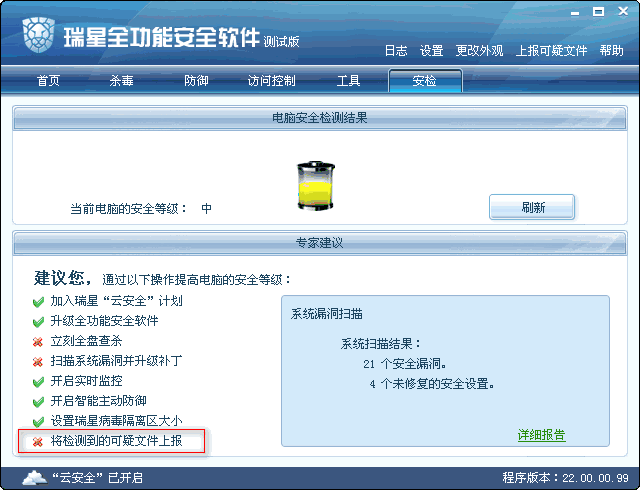The height and width of the screenshot is (490, 640).
Task: Open the 帮助 menu
Action: 611,51
